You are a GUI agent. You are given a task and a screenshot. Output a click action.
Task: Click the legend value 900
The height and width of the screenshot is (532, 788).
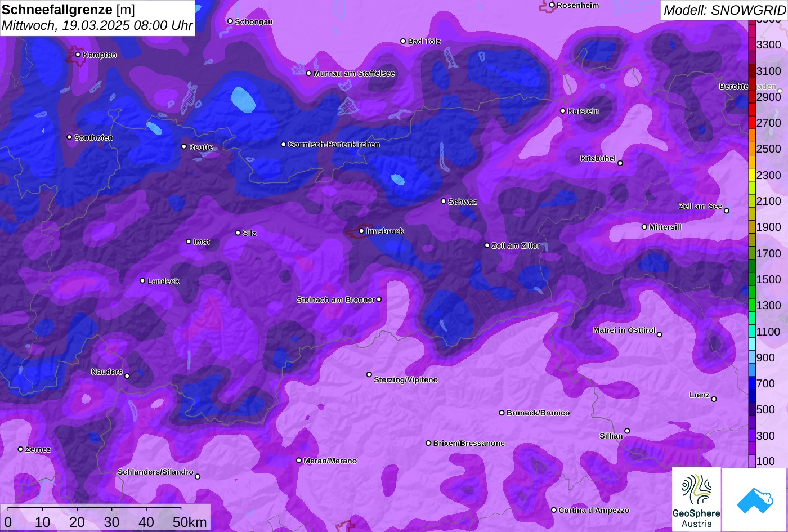(766, 357)
